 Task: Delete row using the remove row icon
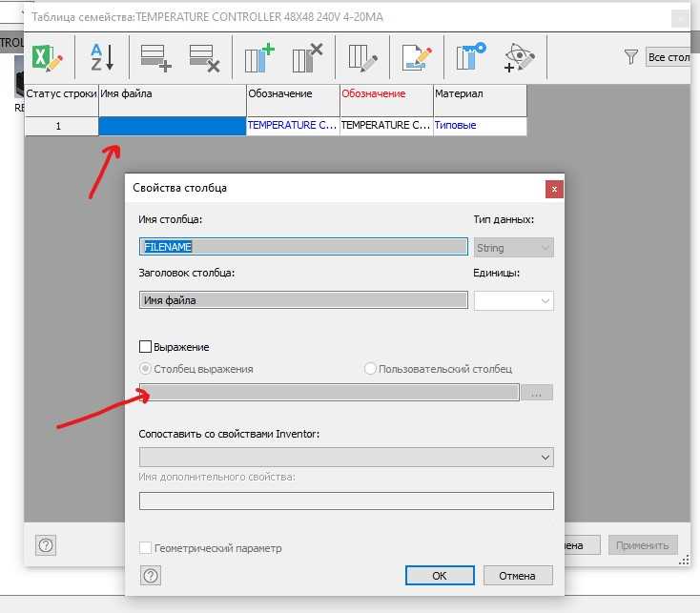[204, 58]
